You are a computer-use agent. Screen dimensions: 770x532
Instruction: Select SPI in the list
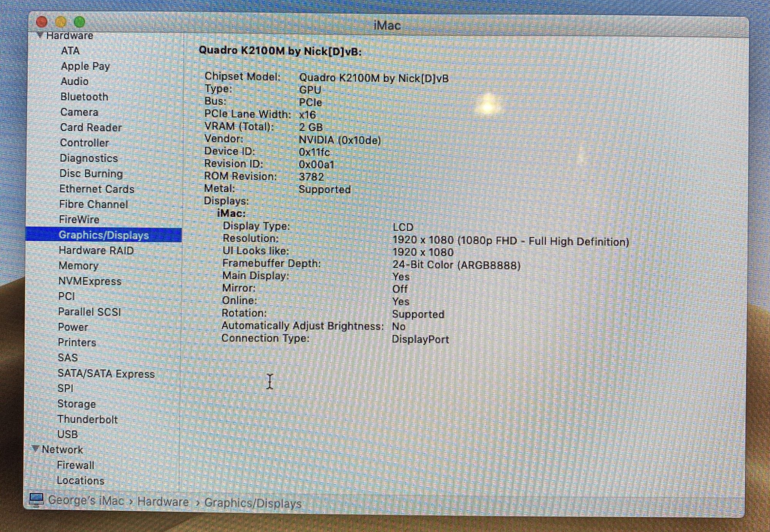tap(65, 388)
